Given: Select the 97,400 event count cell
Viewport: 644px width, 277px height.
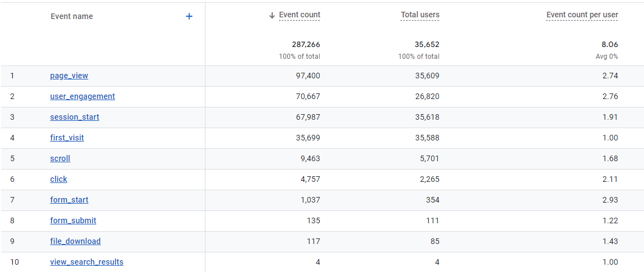Looking at the screenshot, I should click(306, 76).
